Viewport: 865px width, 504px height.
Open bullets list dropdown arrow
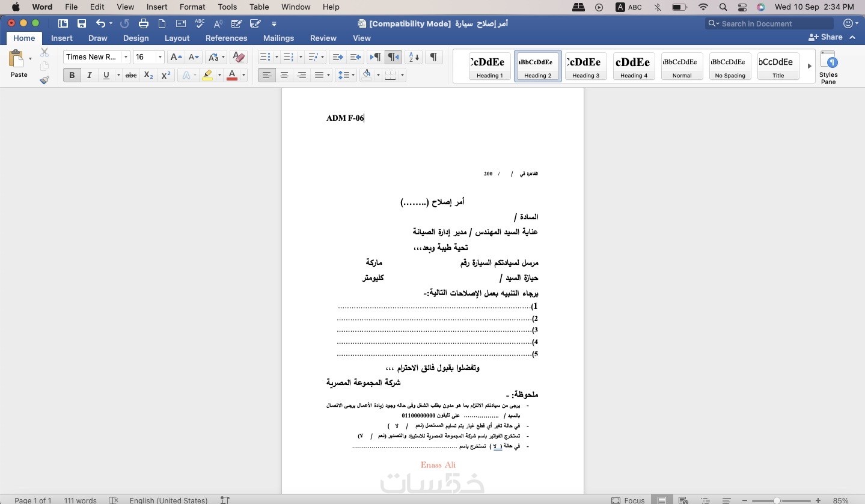point(277,57)
